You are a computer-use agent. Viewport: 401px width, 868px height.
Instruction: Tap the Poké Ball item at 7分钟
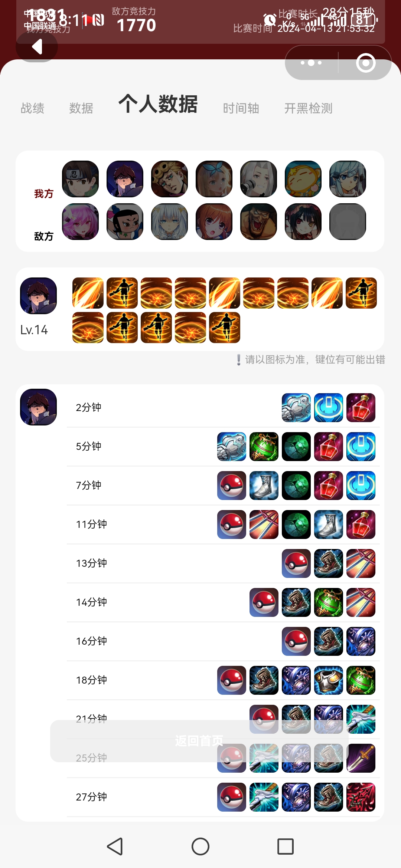tap(232, 486)
